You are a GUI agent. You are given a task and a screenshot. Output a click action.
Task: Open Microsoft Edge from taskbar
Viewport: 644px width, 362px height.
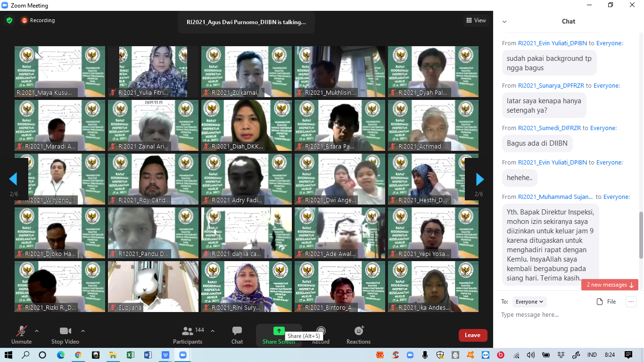tap(60, 355)
